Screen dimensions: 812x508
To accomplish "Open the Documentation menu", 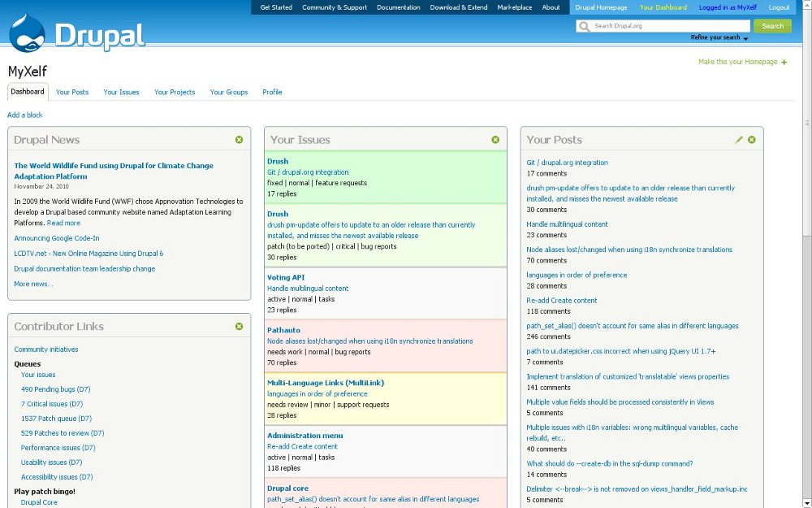I will click(398, 7).
